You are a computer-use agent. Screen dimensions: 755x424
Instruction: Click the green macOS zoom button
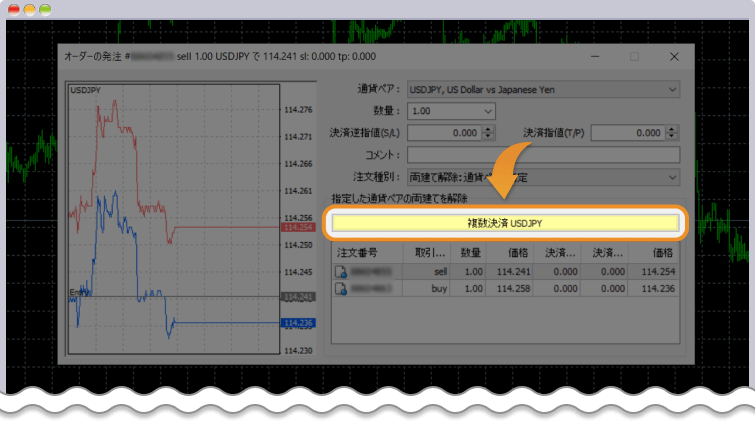(x=45, y=9)
